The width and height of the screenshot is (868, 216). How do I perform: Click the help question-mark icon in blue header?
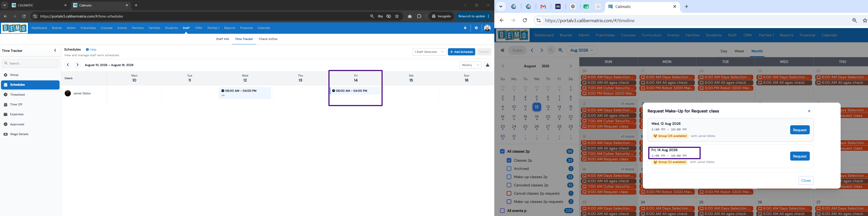[x=476, y=28]
